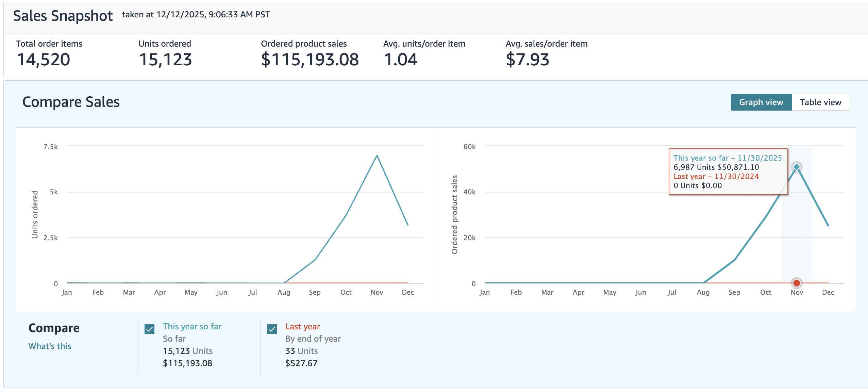Click the Units ordered value 15,123
This screenshot has width=868, height=392.
165,60
